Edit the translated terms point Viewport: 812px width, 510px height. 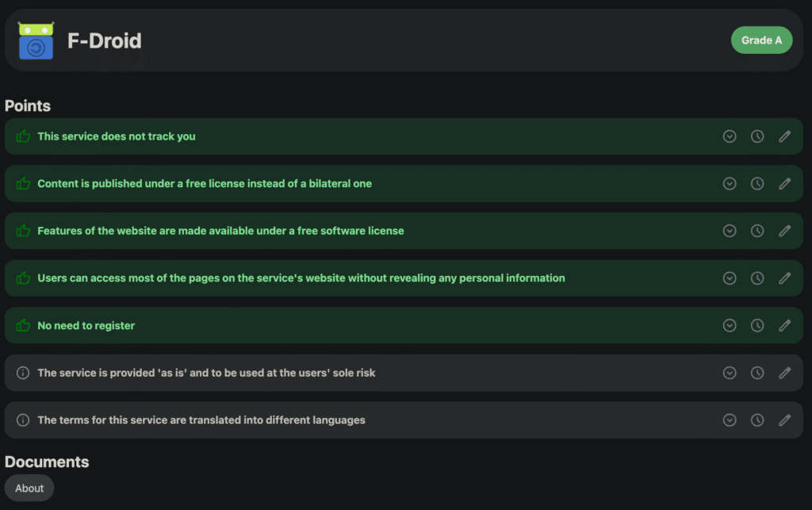point(785,420)
